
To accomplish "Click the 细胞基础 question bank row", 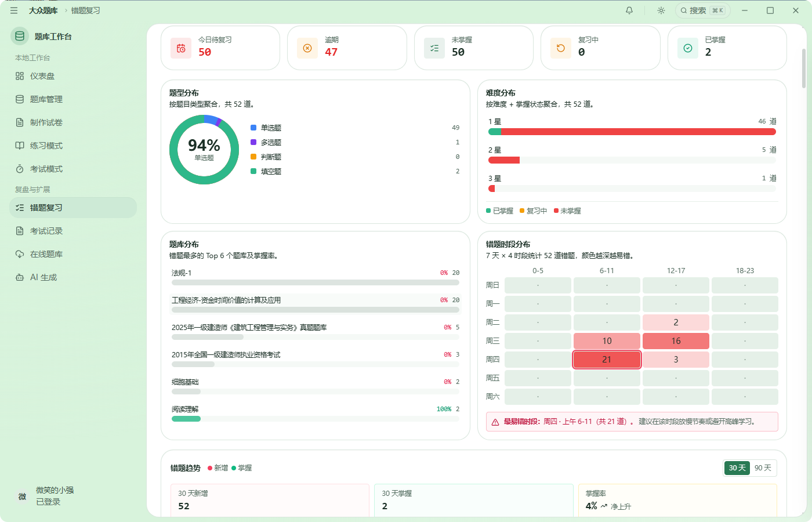I will (316, 386).
